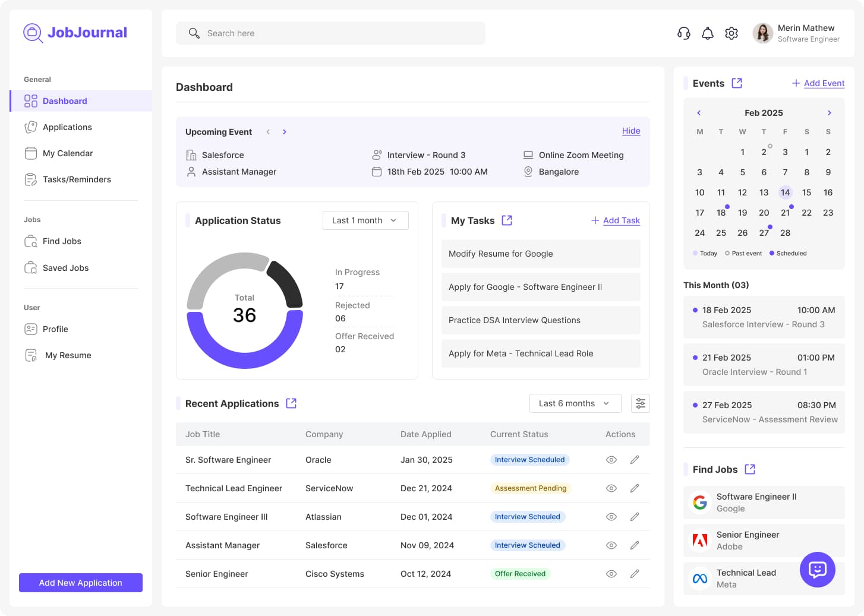Open filter settings for Recent Applications
The image size is (864, 616).
coord(641,403)
